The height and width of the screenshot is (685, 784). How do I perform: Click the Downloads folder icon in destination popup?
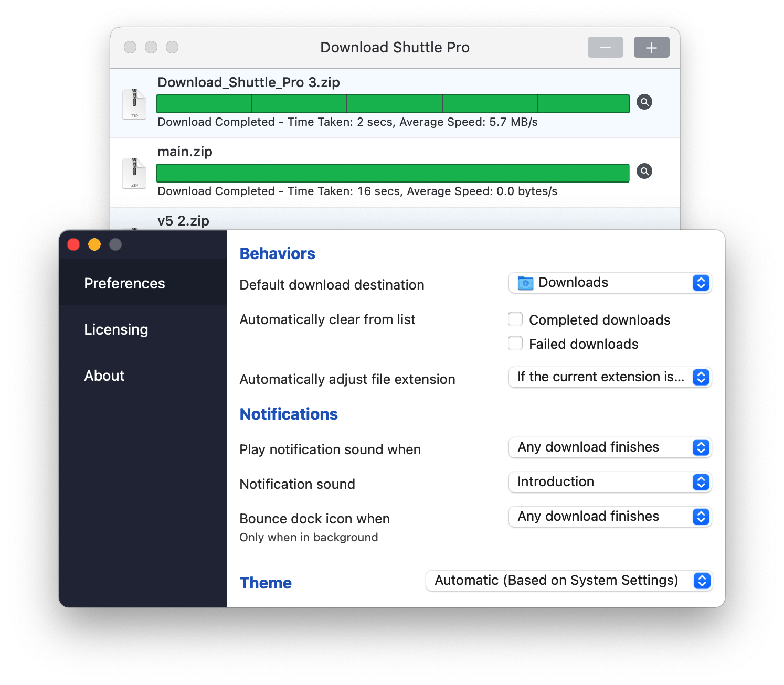tap(525, 283)
